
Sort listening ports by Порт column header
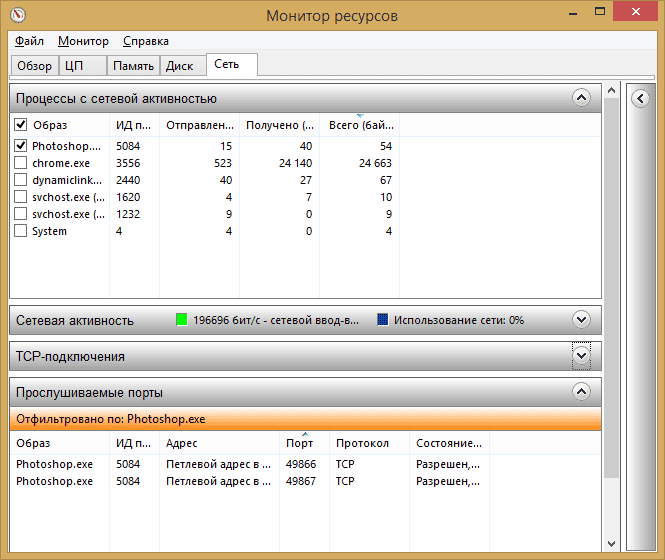[299, 443]
